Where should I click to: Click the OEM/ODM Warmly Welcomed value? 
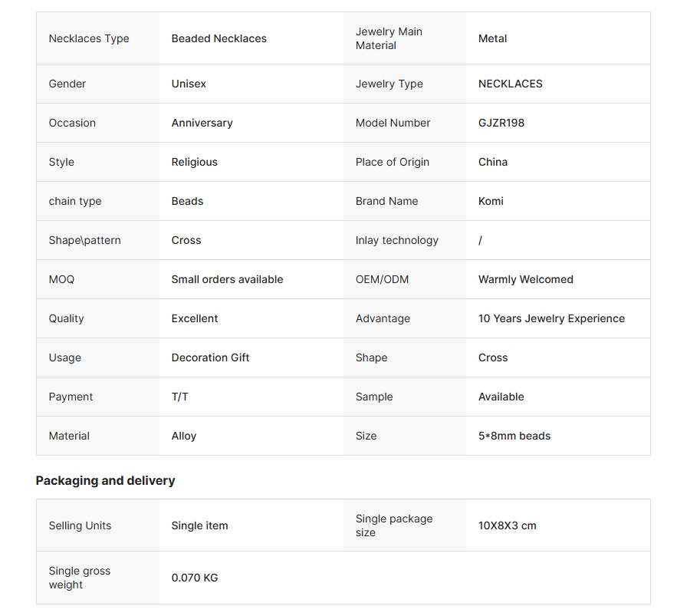click(x=525, y=279)
